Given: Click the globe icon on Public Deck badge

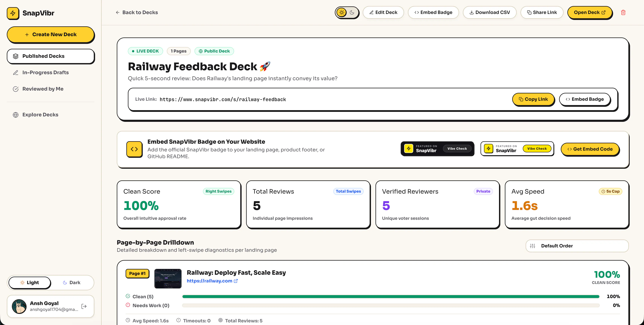Looking at the screenshot, I should tap(201, 51).
